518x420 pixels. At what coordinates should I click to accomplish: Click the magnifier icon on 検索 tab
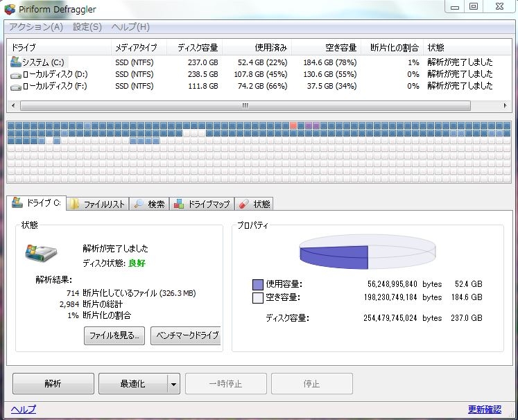[x=139, y=204]
